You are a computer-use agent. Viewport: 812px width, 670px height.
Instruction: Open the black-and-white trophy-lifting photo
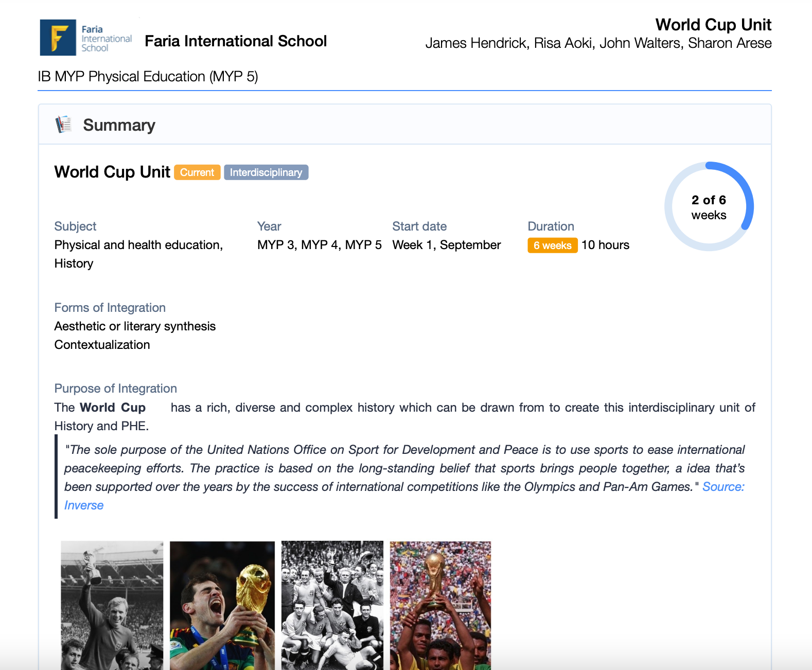[x=112, y=605]
